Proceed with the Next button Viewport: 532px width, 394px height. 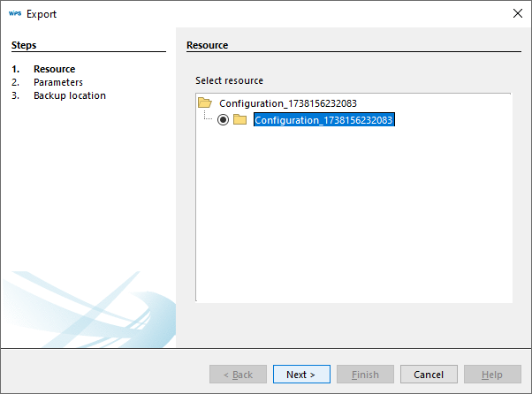coord(301,375)
